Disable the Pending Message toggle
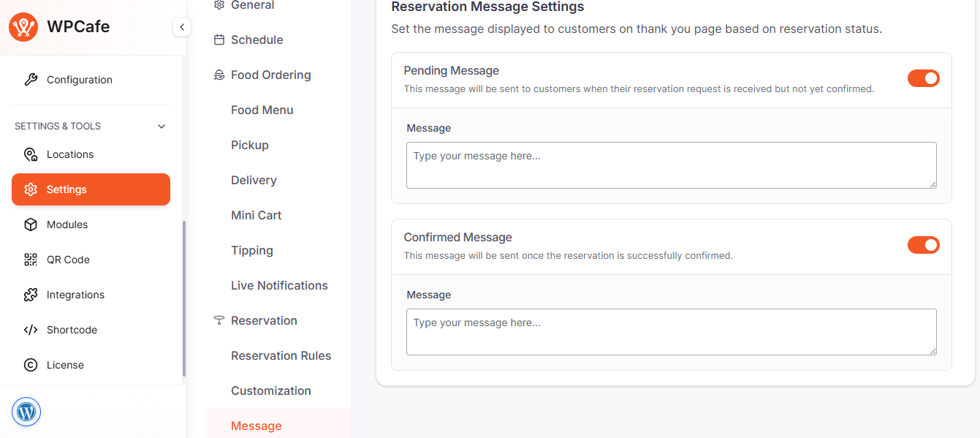The height and width of the screenshot is (438, 980). coord(923,78)
